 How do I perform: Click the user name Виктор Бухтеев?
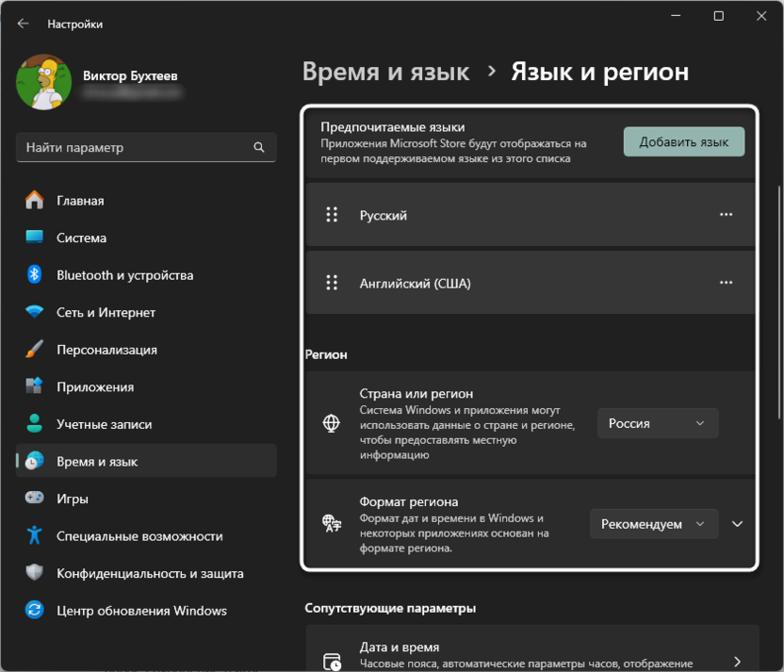(x=130, y=76)
